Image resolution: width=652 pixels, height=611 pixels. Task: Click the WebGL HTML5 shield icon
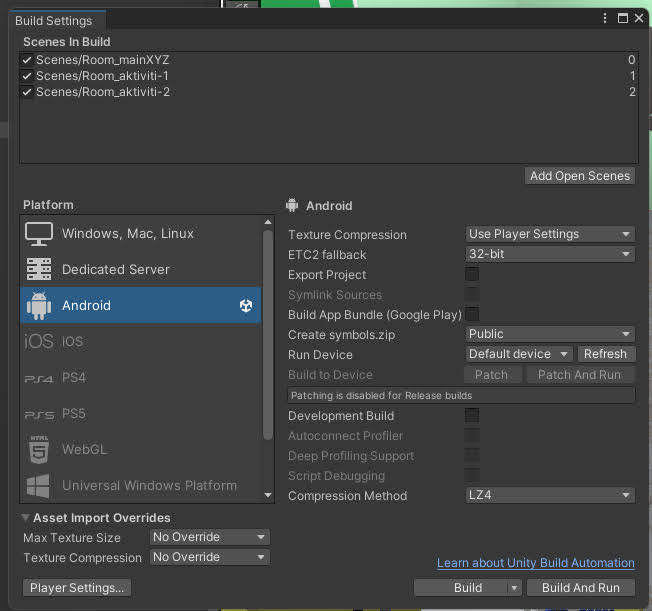tap(39, 450)
